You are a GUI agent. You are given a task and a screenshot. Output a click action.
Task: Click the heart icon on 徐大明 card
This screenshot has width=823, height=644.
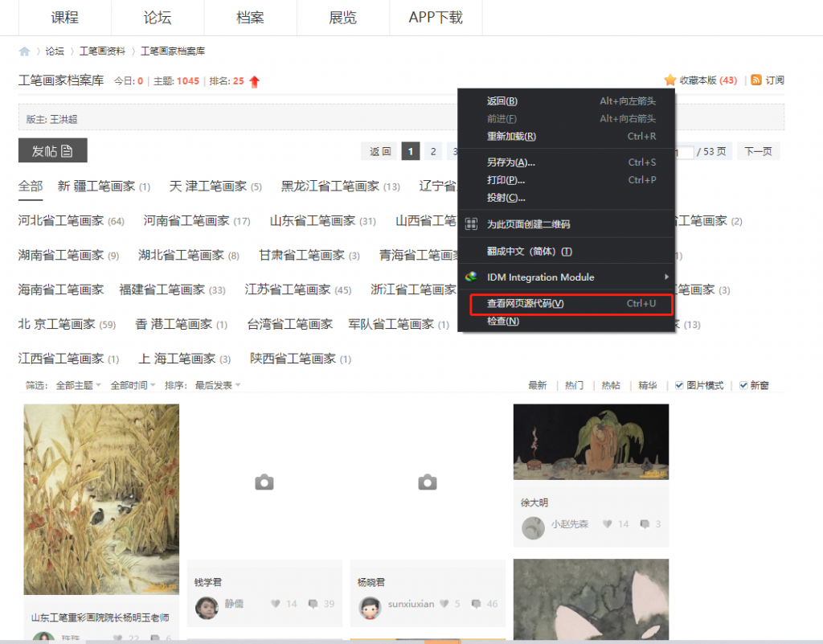pos(608,524)
